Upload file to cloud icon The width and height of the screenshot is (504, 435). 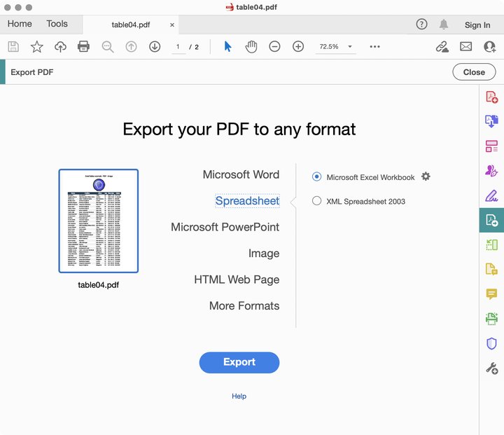(x=60, y=47)
